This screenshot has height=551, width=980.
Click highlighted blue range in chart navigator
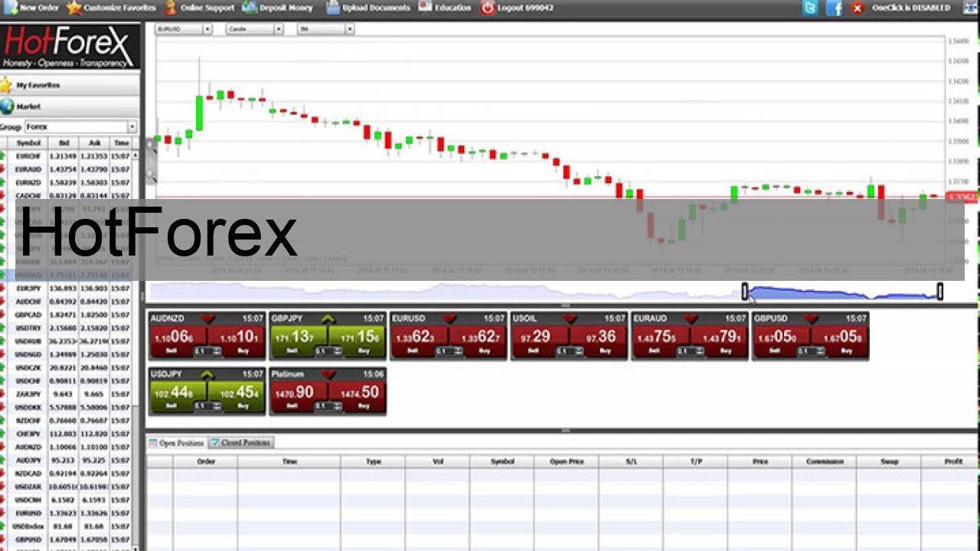coord(842,292)
